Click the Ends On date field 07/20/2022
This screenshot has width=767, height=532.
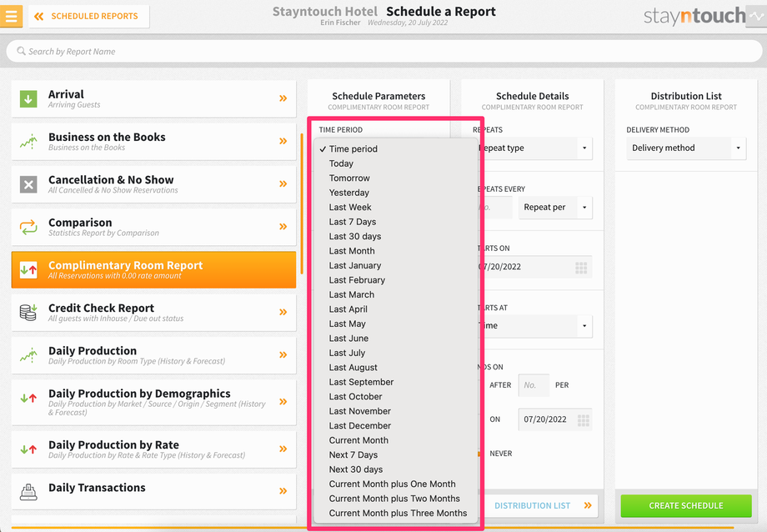click(x=555, y=419)
